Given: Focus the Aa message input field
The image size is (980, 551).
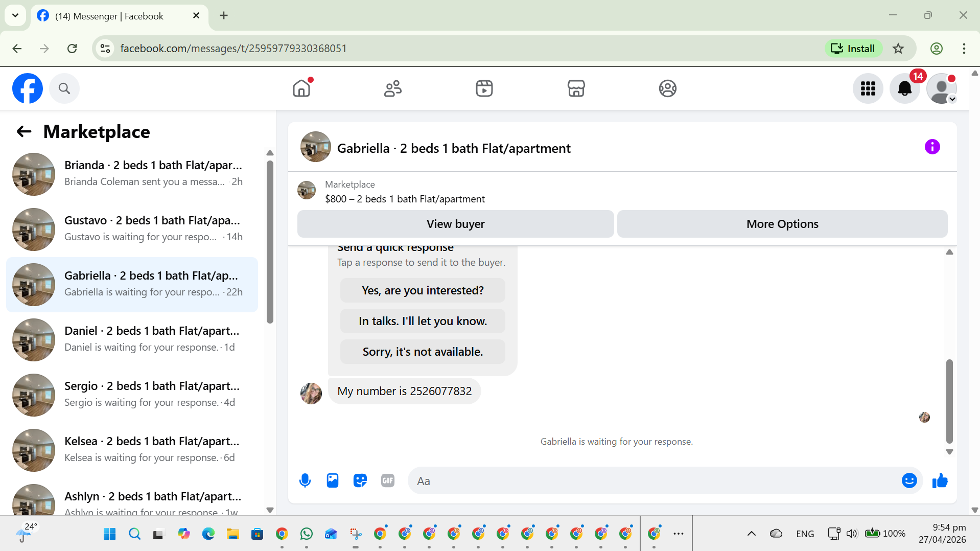Looking at the screenshot, I should [654, 480].
